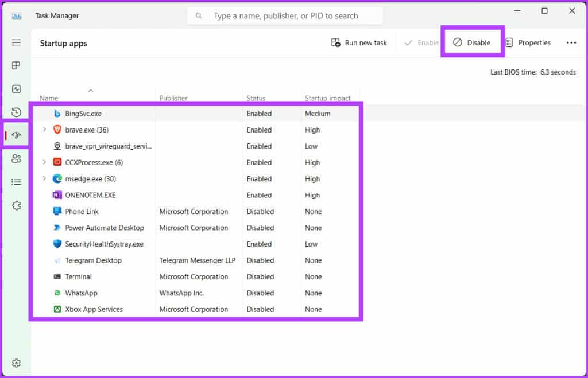Sort by Publisher column header

pyautogui.click(x=173, y=98)
